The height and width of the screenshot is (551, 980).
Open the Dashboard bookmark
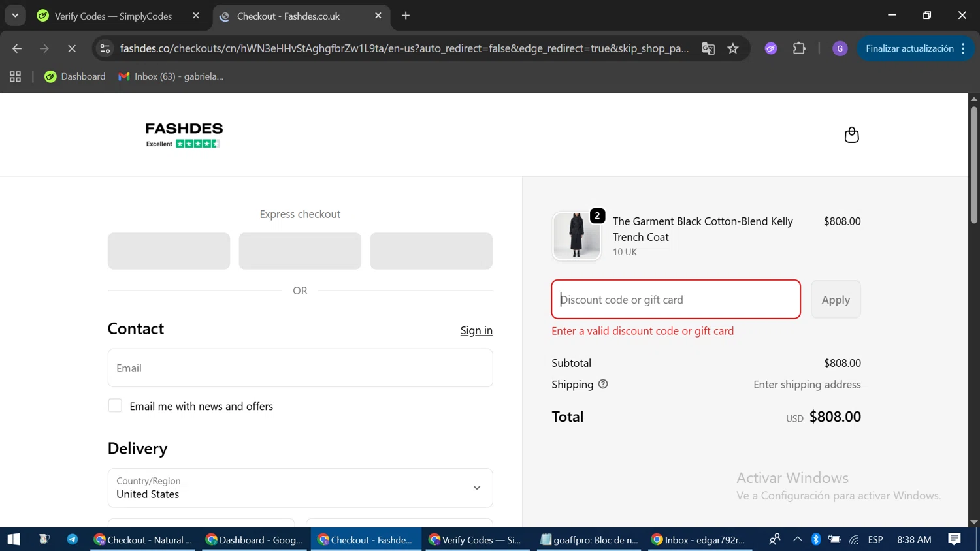coord(74,76)
